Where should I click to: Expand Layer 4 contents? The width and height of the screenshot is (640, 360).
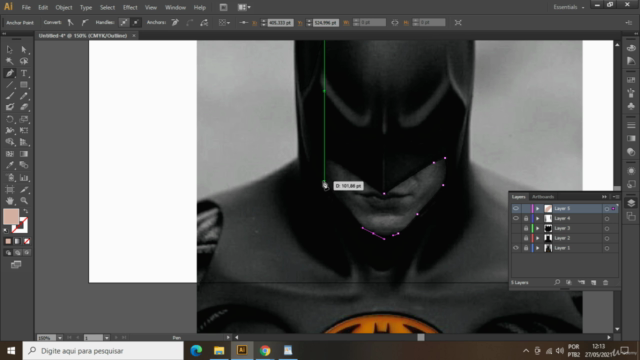click(538, 218)
